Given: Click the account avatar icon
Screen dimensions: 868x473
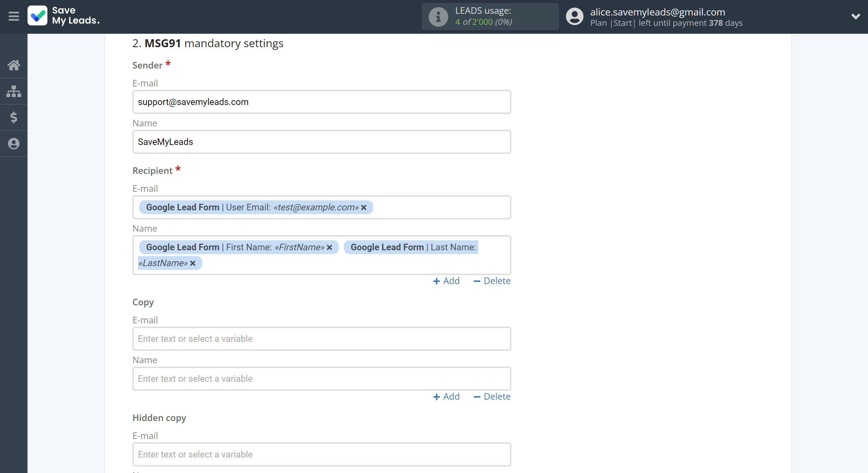Looking at the screenshot, I should (575, 17).
